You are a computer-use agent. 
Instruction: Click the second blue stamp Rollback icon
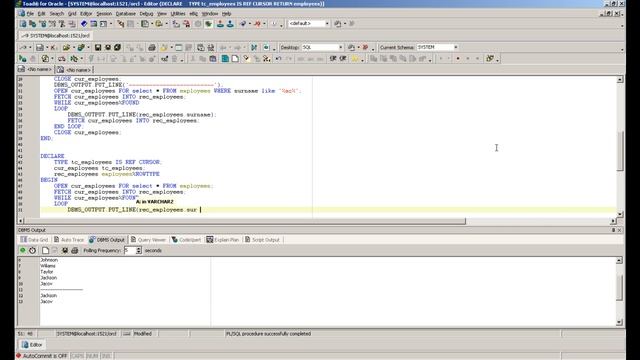tap(230, 24)
